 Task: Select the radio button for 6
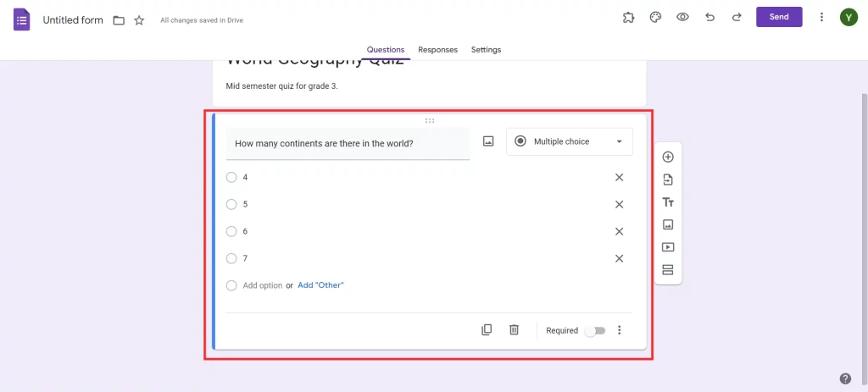coord(231,232)
